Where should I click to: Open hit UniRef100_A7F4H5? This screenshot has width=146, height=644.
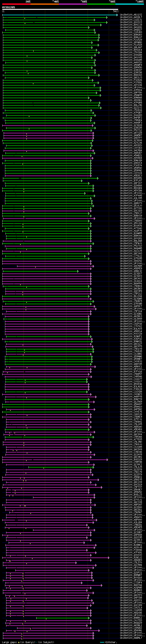[x=131, y=196]
